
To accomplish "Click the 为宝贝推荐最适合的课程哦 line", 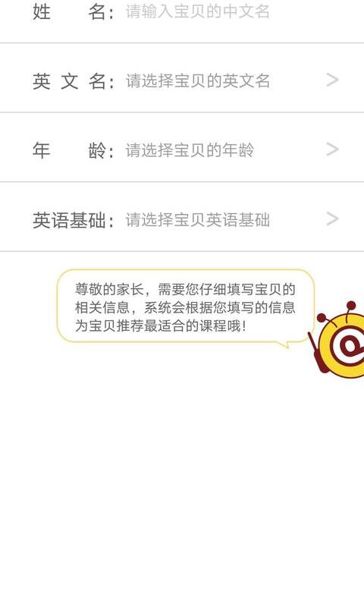I will (161, 326).
